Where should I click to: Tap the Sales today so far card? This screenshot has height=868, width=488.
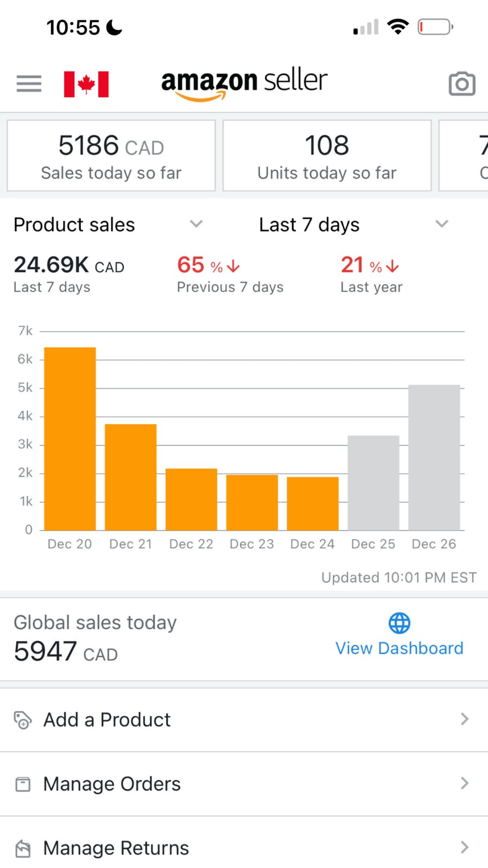click(111, 156)
